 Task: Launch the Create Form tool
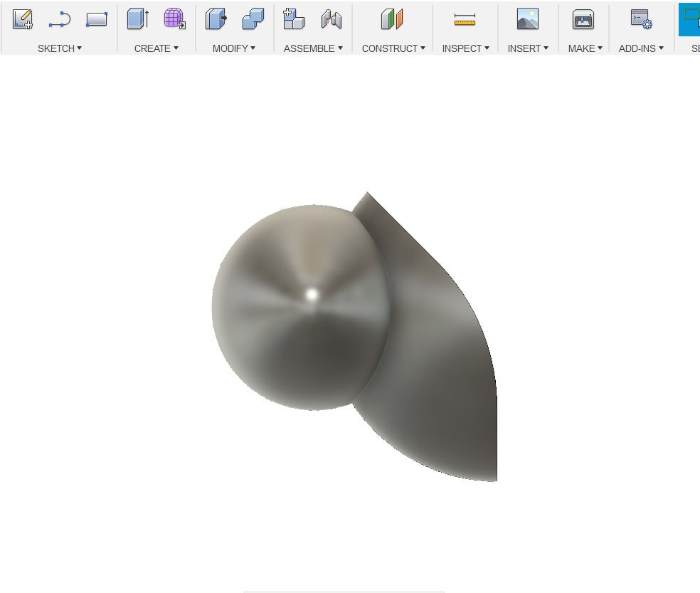coord(174,20)
